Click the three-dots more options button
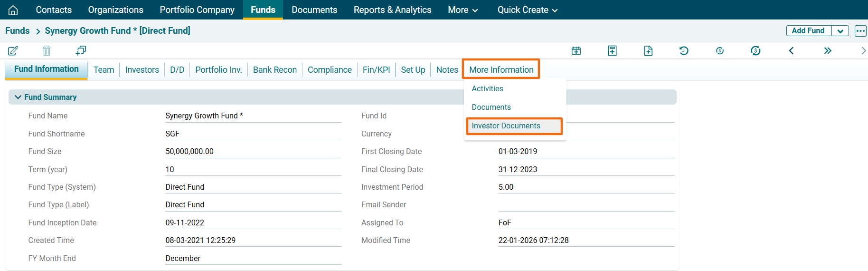Image resolution: width=868 pixels, height=271 pixels. click(860, 31)
